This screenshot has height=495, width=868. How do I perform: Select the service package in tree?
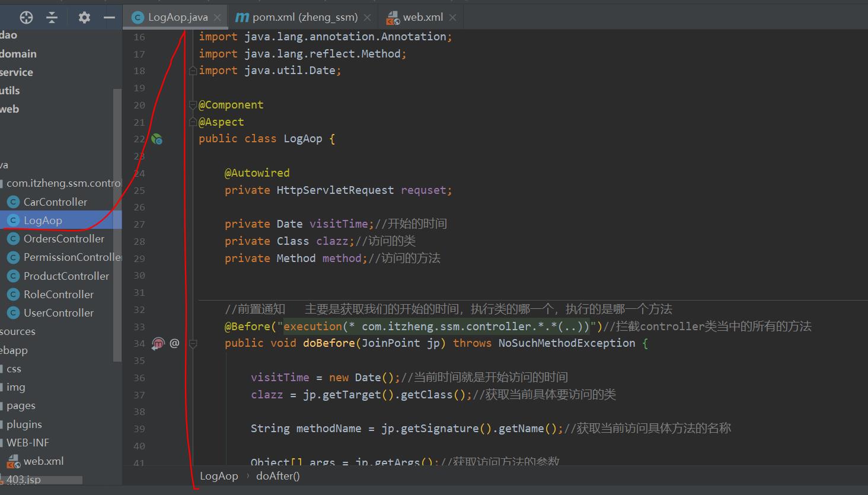tap(17, 72)
